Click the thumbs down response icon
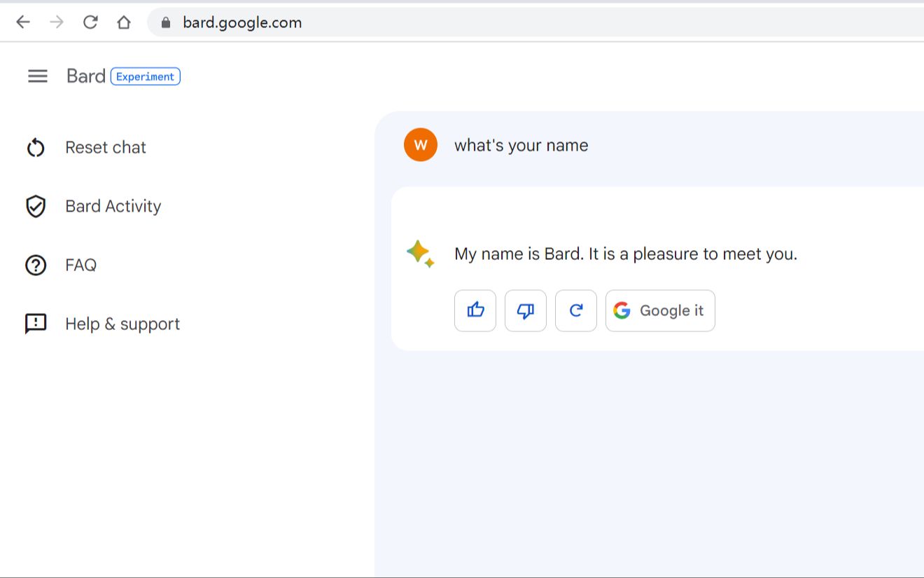Screen dimensions: 924x578 point(525,310)
